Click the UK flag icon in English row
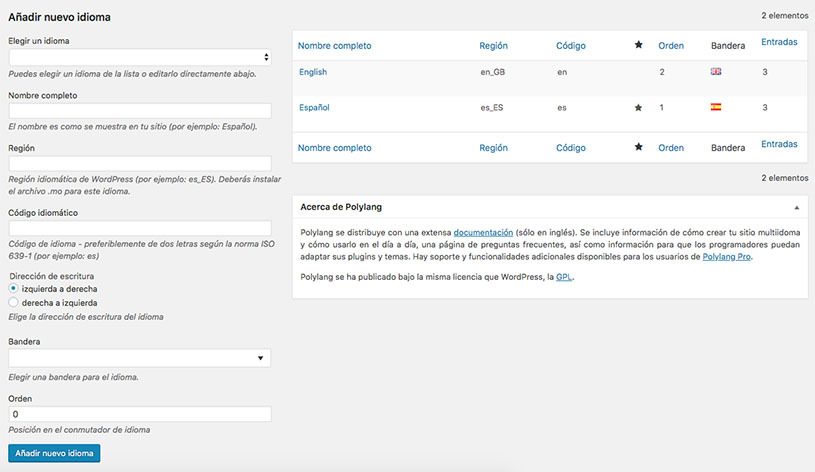Screen dimensions: 815x472 tap(715, 72)
